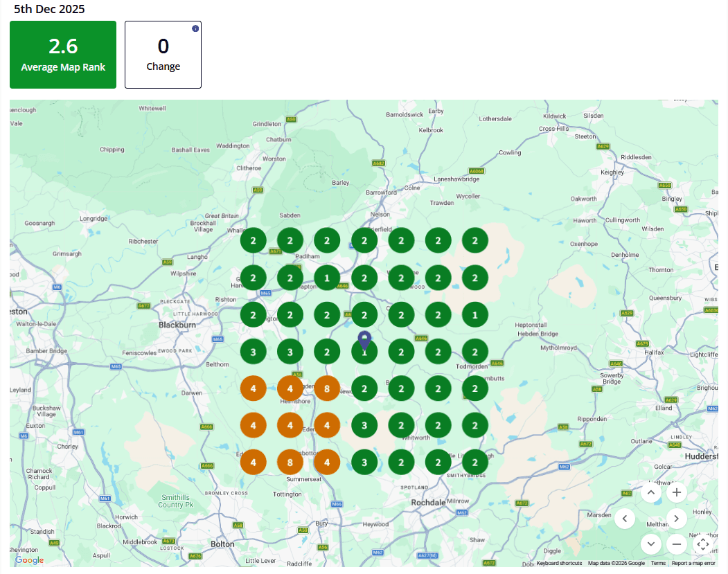The width and height of the screenshot is (728, 574).
Task: Zoom in using the plus button
Action: 677,493
